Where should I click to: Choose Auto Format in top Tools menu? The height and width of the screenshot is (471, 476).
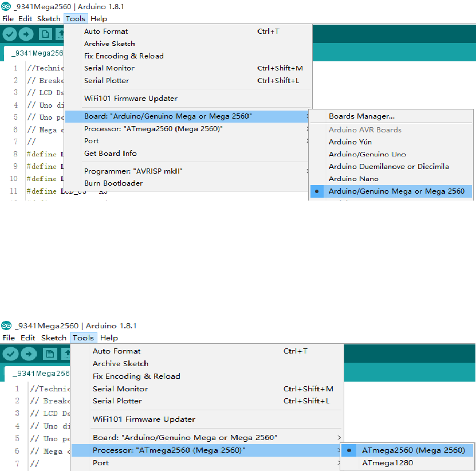188,32
